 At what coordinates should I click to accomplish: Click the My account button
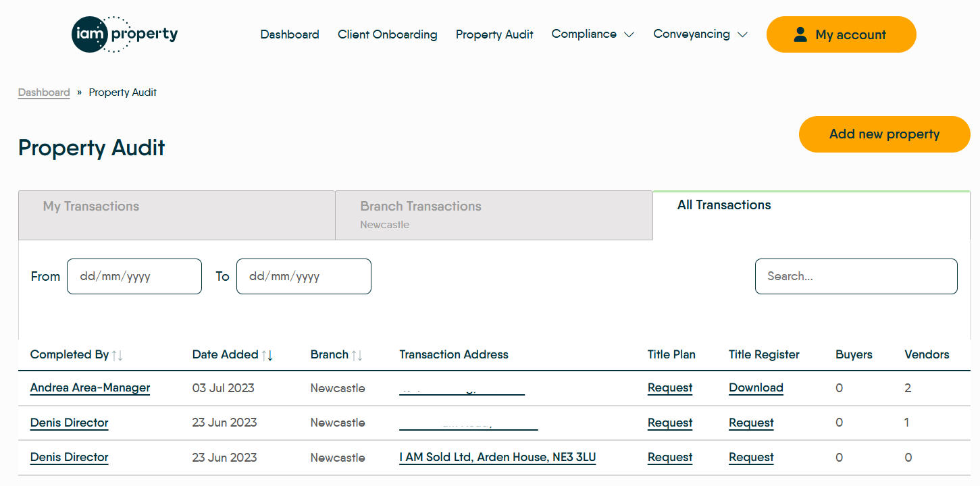coord(842,34)
